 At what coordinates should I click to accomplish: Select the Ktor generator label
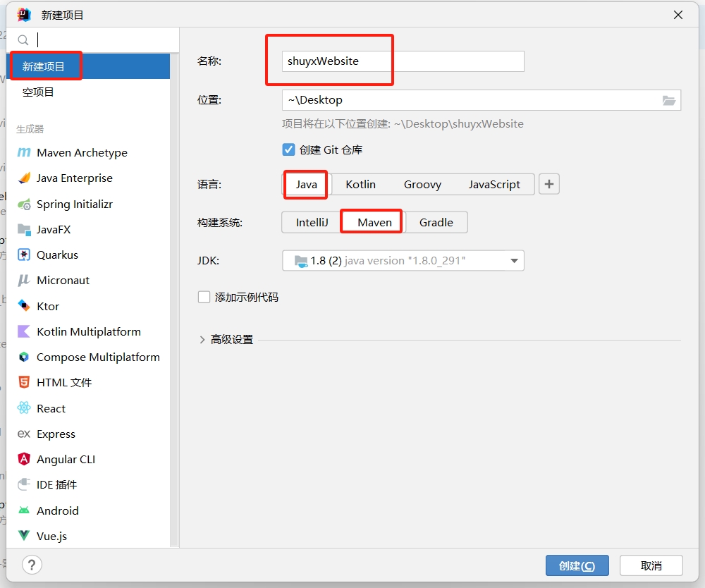click(x=48, y=306)
